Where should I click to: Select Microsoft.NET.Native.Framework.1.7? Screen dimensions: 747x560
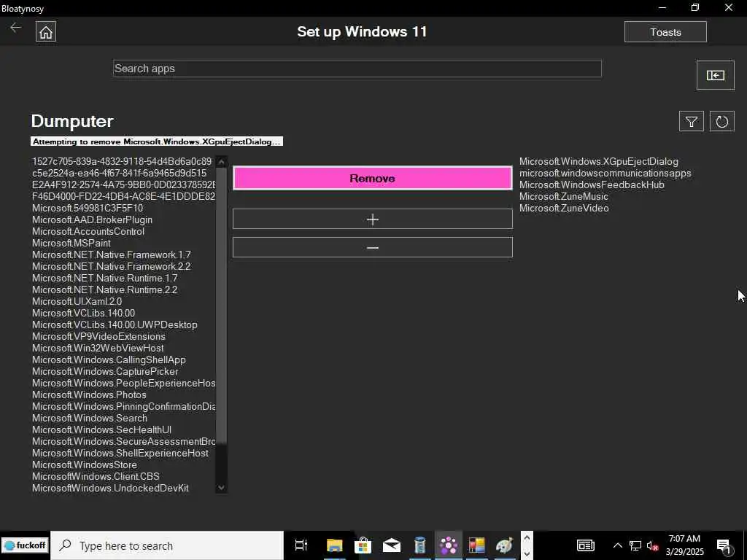112,254
